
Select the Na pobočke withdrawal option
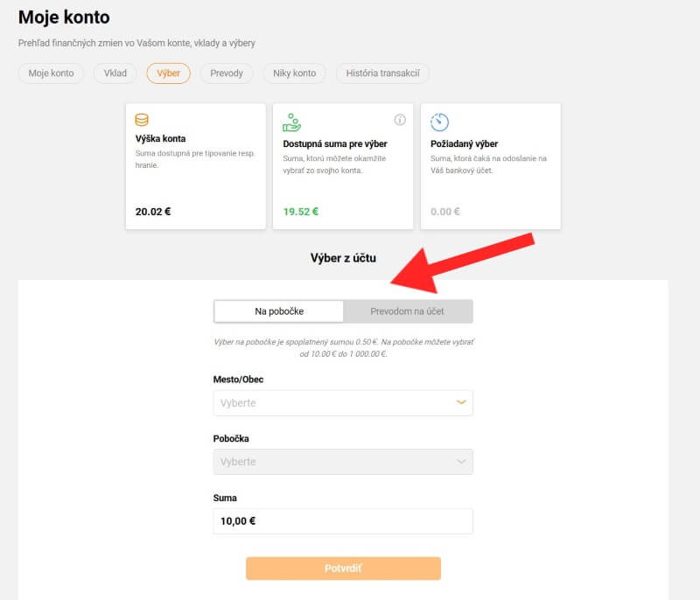coord(279,311)
